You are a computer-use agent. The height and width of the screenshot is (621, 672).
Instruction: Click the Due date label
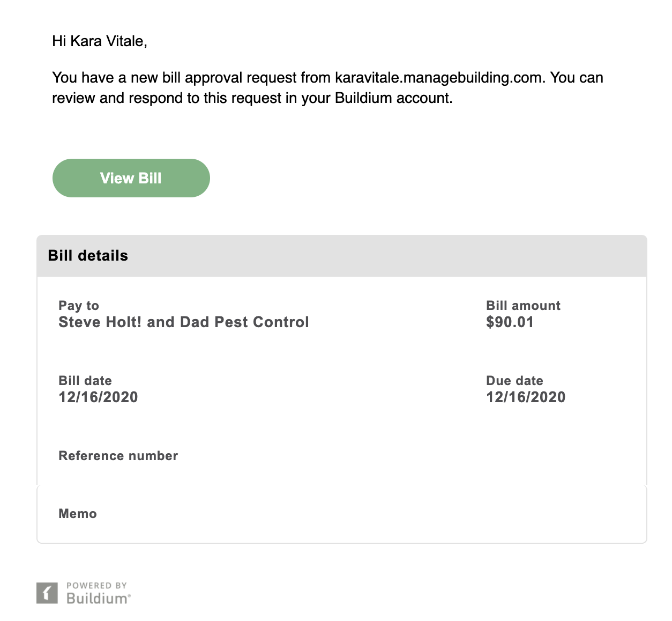[x=514, y=381]
